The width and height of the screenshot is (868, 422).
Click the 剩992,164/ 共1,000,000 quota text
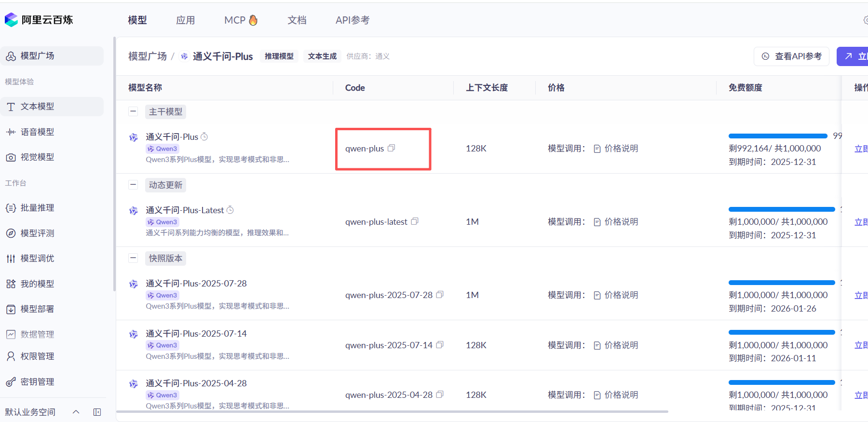[x=775, y=149]
